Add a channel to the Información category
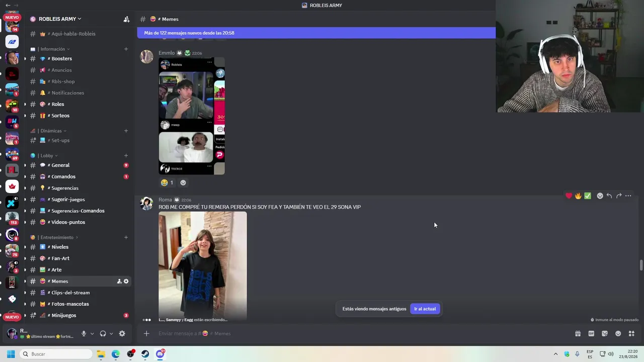Viewport: 644px width, 362px height. coord(126,49)
